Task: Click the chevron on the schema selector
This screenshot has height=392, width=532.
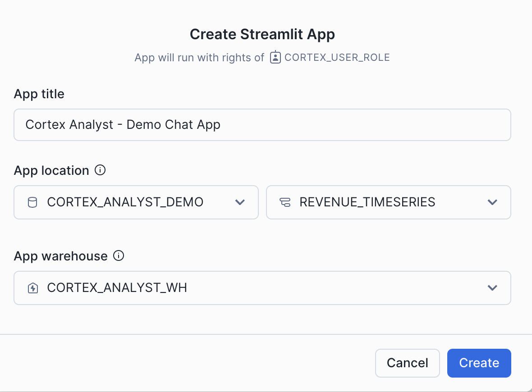Action: click(x=492, y=202)
